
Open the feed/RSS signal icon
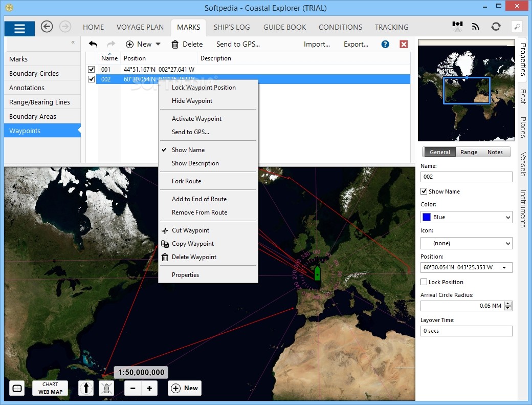[476, 27]
